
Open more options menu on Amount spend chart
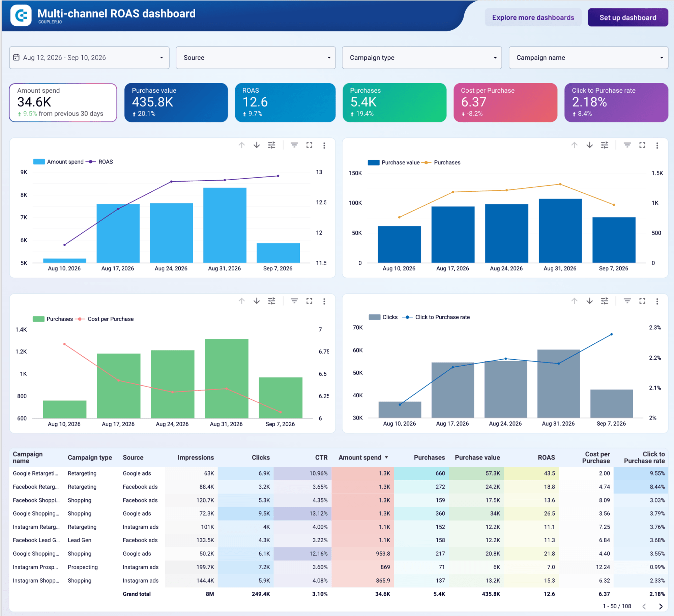[x=324, y=145]
